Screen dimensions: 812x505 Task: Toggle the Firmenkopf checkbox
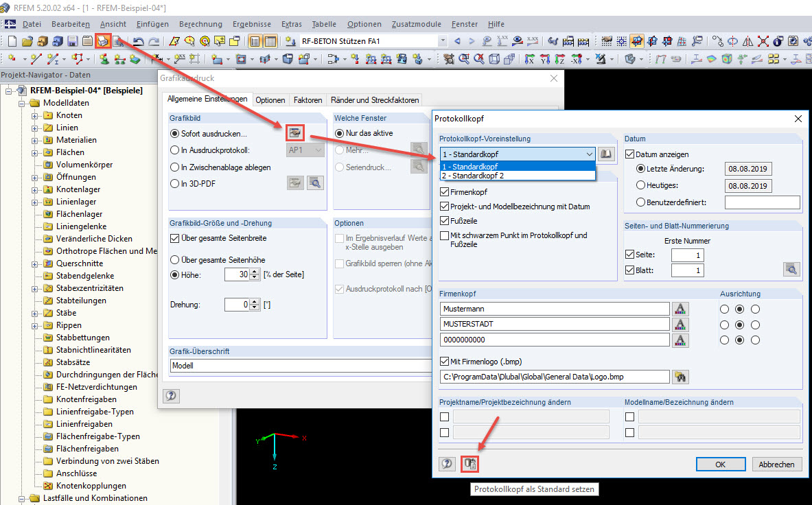click(x=444, y=192)
